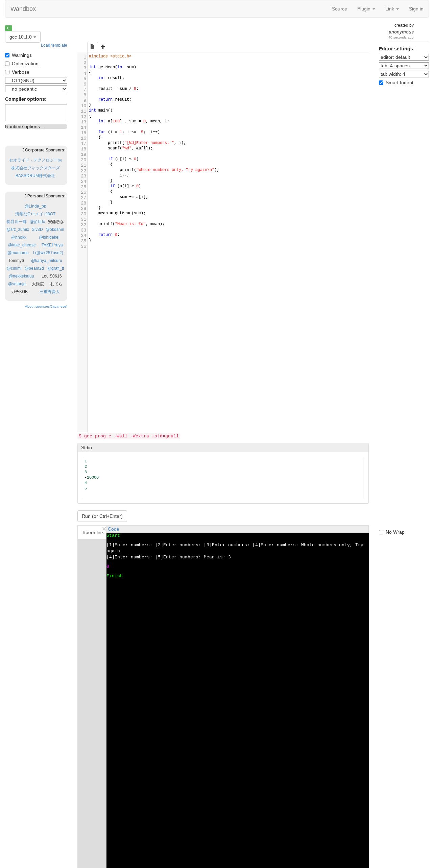Click the green C language badge
The image size is (434, 868).
(x=8, y=28)
